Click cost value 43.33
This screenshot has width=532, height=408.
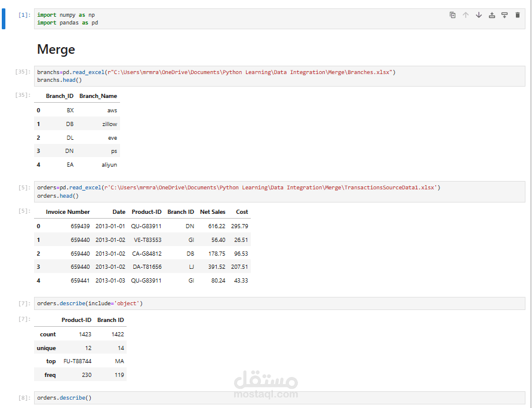tap(241, 280)
